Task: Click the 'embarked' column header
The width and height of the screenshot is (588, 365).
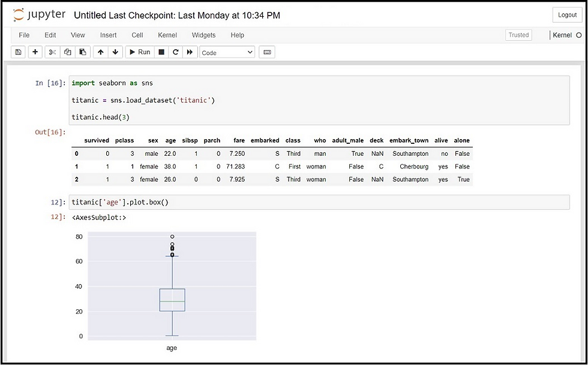Action: coord(265,140)
